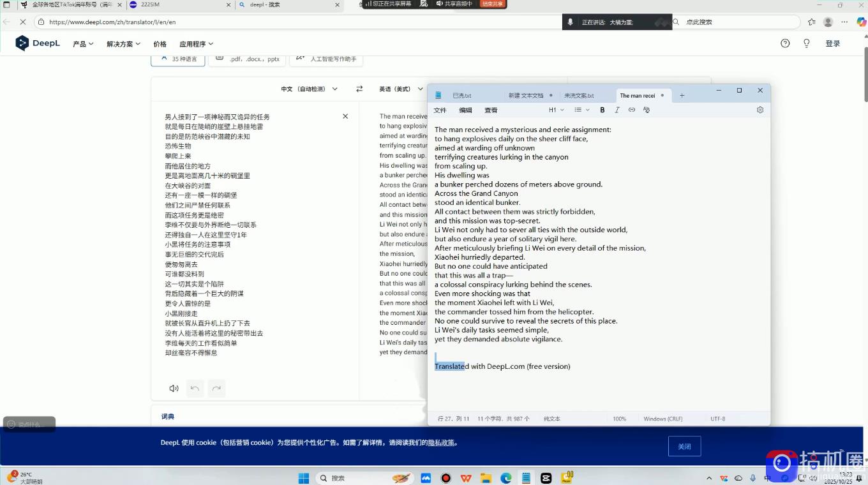The image size is (868, 485).
Task: Open Edge favorites star icon
Action: 812,22
